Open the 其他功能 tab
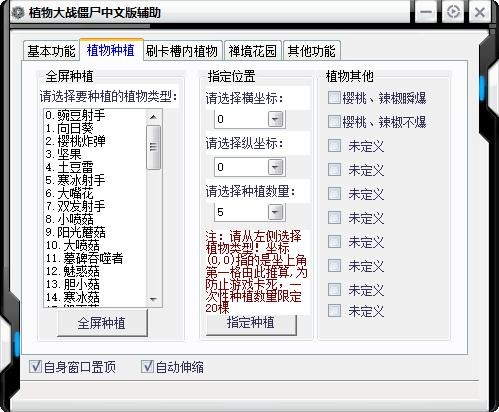Image resolution: width=499 pixels, height=412 pixels. (312, 51)
